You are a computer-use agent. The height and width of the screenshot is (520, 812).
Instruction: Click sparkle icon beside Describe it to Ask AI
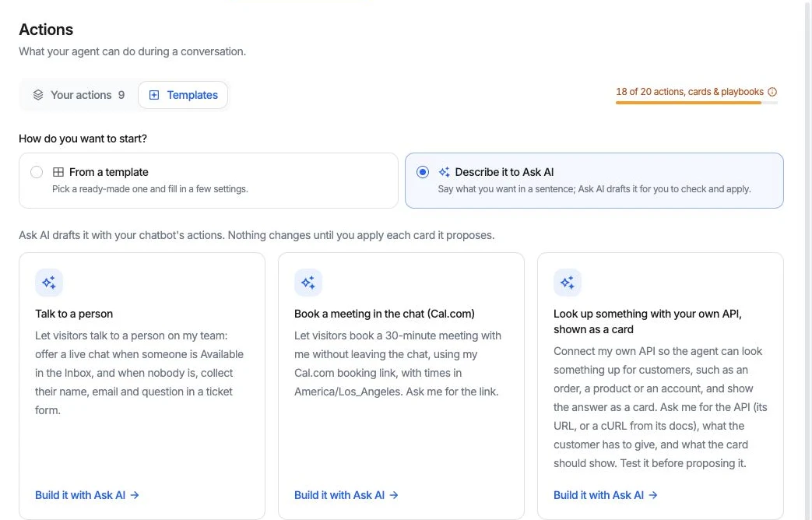(444, 172)
